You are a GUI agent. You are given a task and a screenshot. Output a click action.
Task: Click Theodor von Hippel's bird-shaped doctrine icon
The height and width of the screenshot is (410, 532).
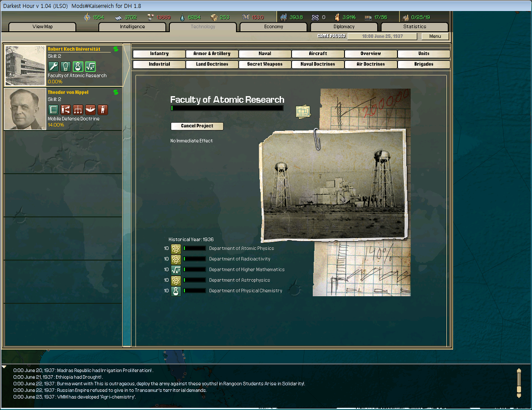point(90,110)
